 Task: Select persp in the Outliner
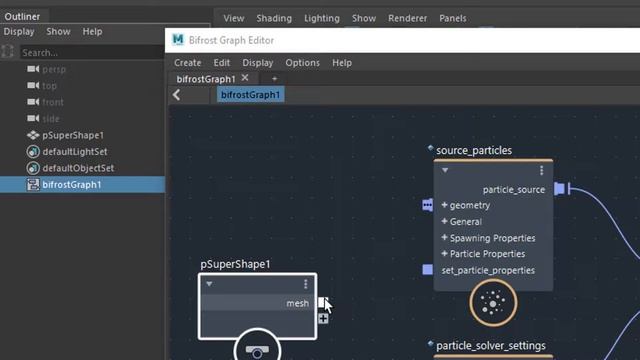54,69
